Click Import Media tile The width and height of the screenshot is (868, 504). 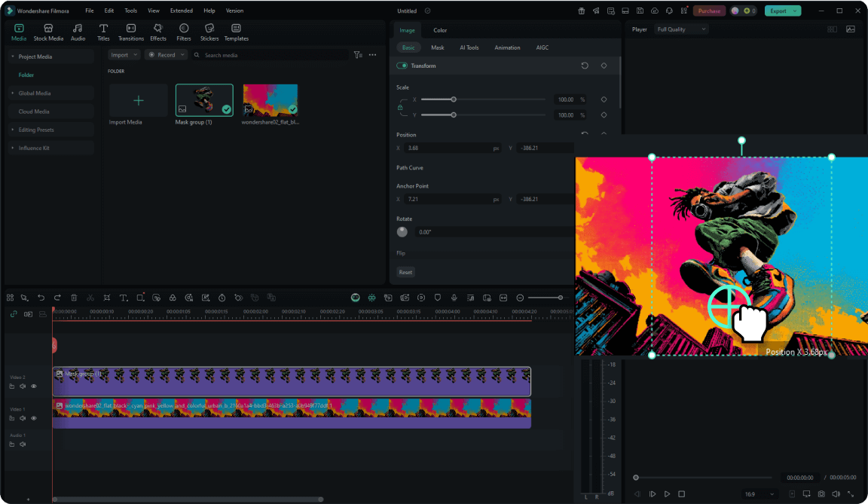click(139, 100)
